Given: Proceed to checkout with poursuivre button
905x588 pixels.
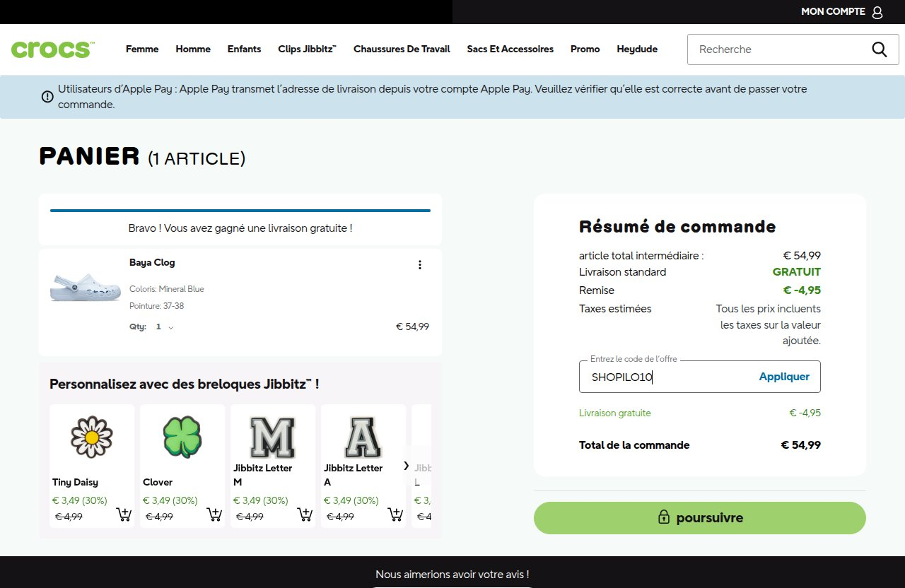Looking at the screenshot, I should (700, 518).
